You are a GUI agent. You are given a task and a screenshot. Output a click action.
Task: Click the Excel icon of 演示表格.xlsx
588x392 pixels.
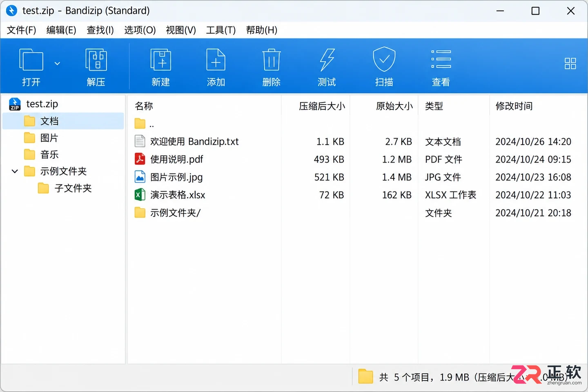click(x=140, y=194)
